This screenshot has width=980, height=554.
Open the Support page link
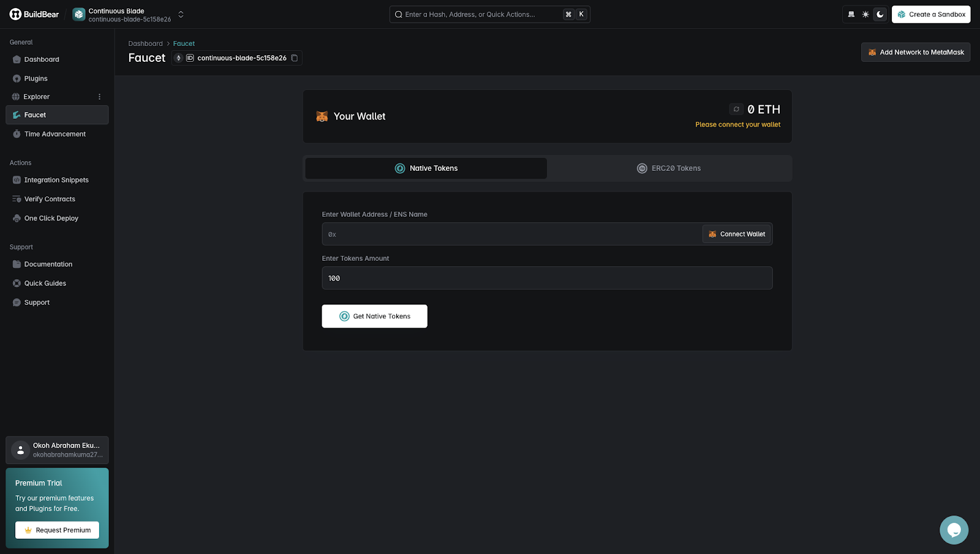(x=57, y=302)
